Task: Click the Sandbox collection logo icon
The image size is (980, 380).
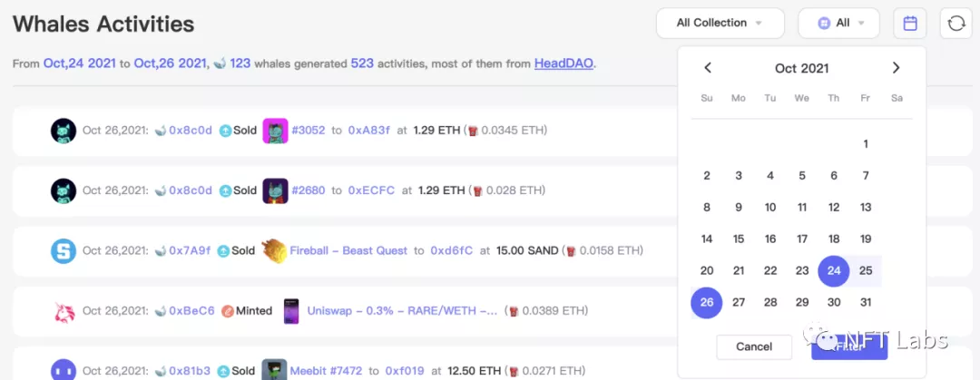Action: (x=64, y=250)
